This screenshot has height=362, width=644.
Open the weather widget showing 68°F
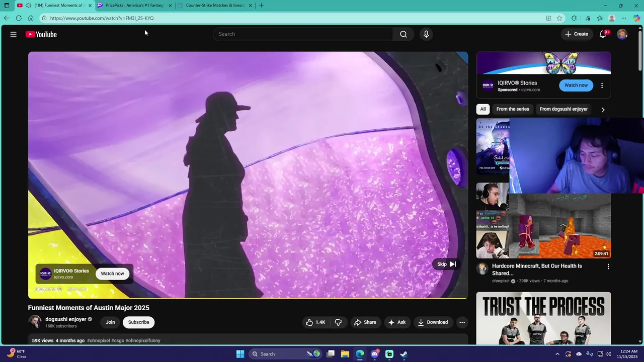click(17, 354)
